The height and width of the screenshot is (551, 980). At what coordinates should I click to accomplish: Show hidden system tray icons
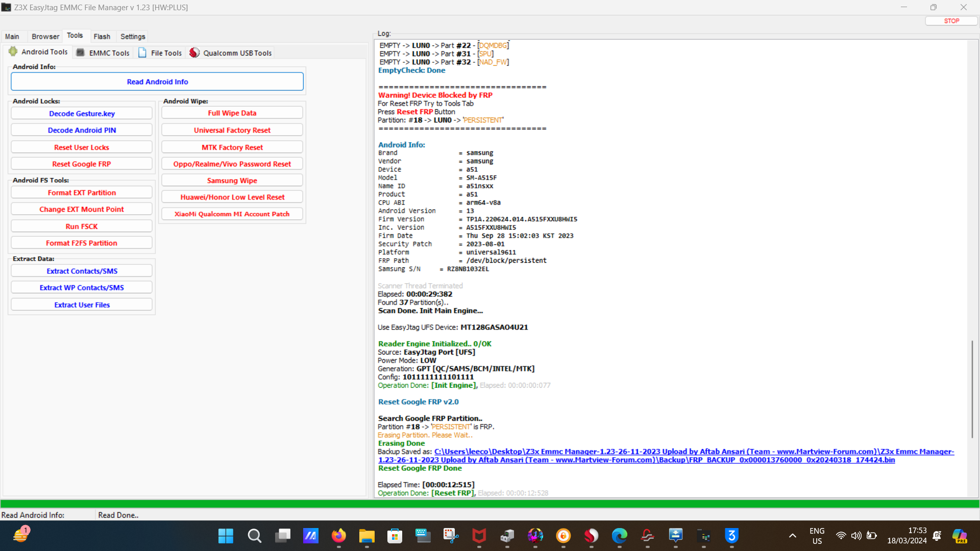click(792, 536)
